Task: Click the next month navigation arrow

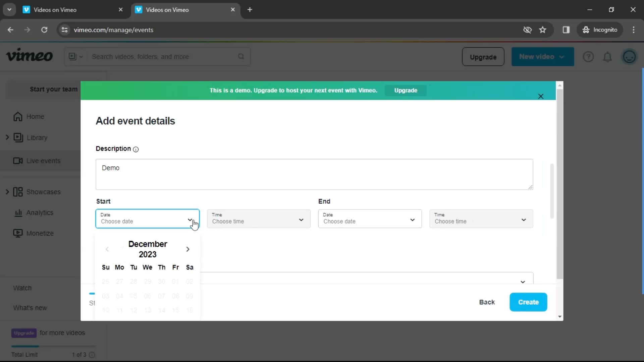Action: click(187, 249)
